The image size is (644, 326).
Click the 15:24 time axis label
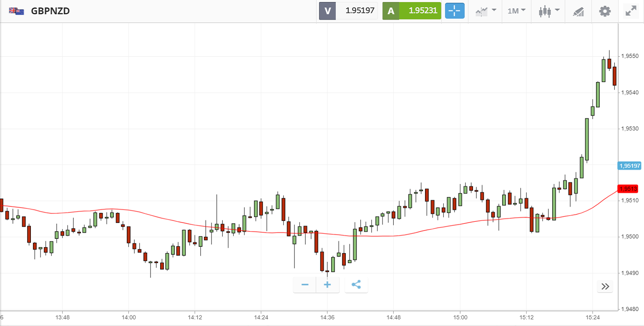point(593,317)
